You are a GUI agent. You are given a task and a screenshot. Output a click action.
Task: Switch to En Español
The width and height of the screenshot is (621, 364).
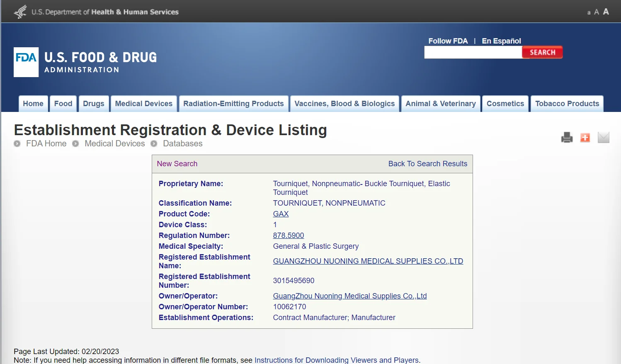501,41
